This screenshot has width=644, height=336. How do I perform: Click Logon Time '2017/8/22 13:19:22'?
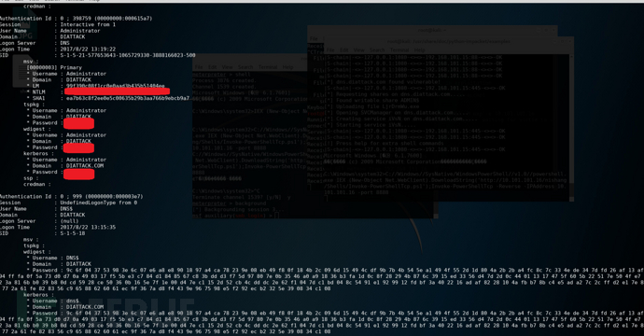(88, 49)
